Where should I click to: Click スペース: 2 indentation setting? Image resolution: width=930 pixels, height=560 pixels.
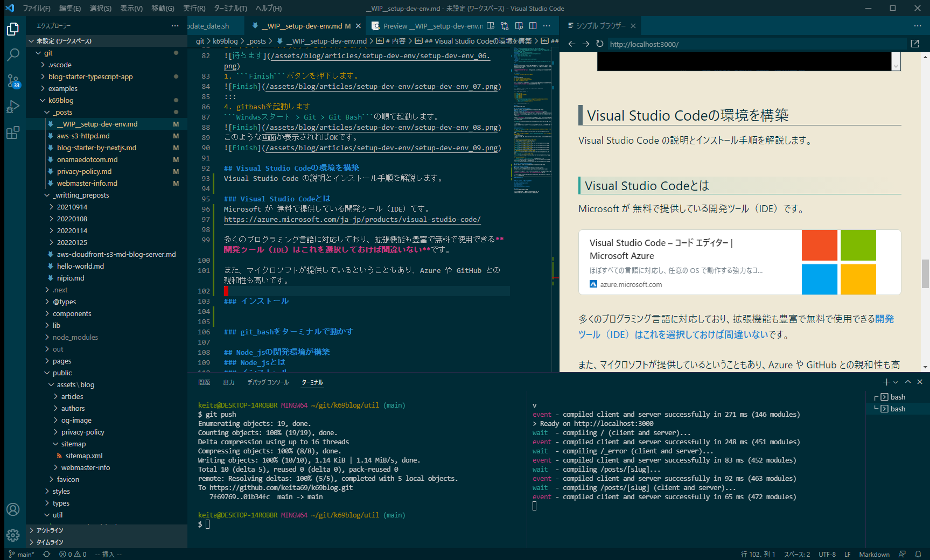[796, 554]
